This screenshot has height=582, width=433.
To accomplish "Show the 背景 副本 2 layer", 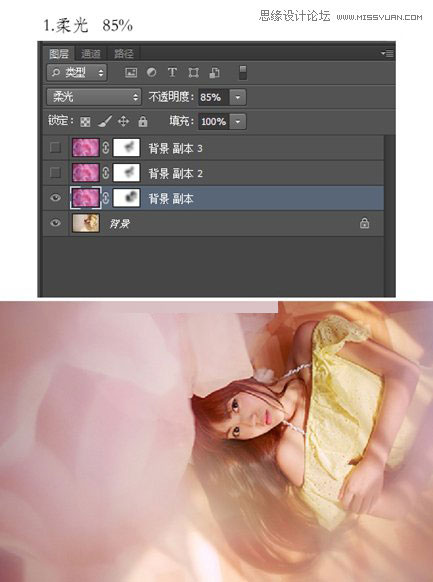I will (55, 173).
